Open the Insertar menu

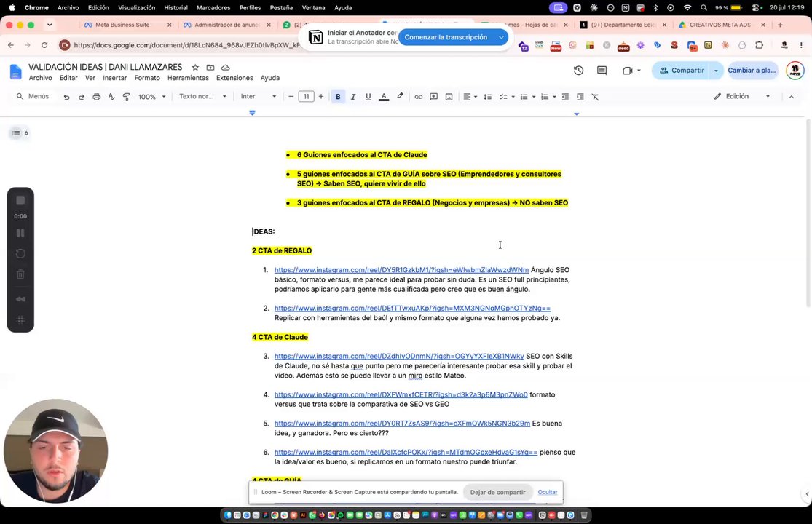tap(114, 78)
